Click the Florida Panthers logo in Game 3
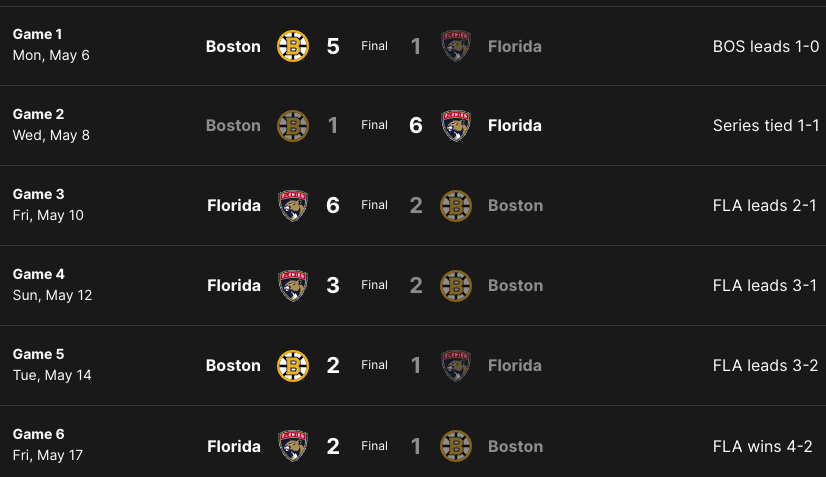Viewport: 826px width, 477px height. click(292, 206)
